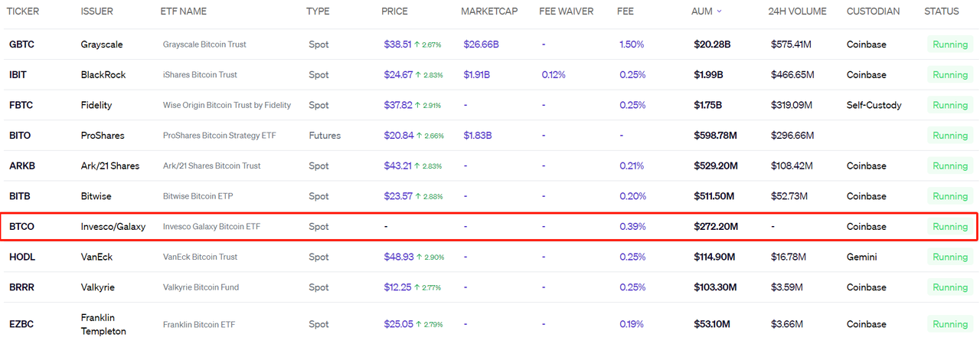This screenshot has height=341, width=980.
Task: Open the BRRR ticker row
Action: pyautogui.click(x=21, y=287)
